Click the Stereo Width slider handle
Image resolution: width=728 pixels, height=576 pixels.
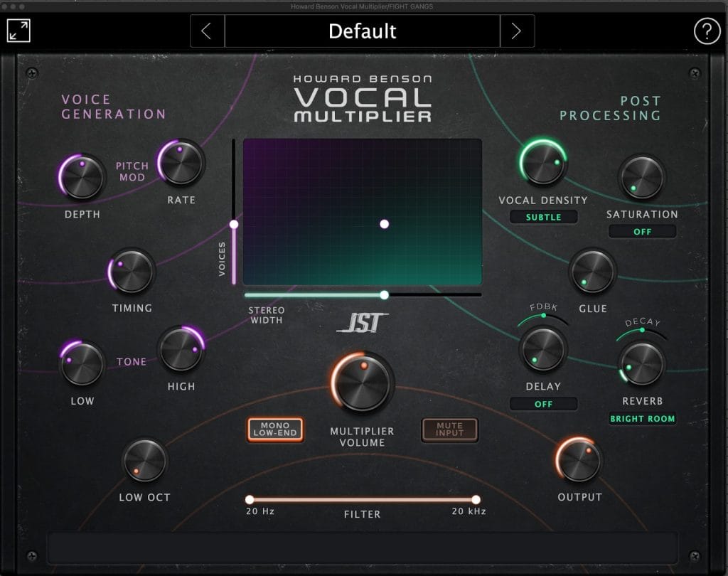[x=384, y=294]
